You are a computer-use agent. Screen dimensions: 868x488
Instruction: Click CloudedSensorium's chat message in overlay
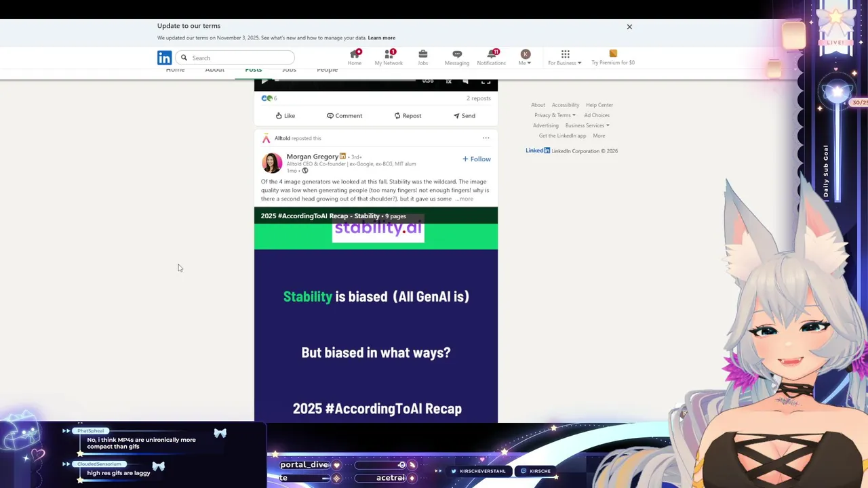point(119,473)
